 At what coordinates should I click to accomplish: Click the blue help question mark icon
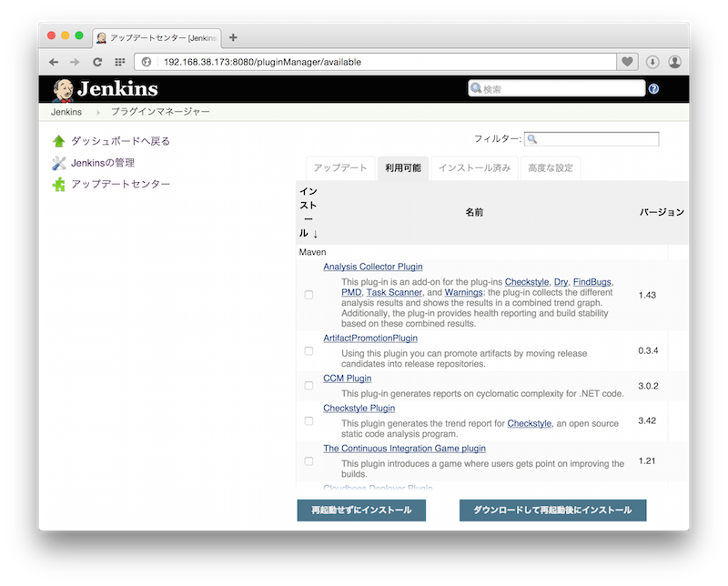[x=653, y=89]
